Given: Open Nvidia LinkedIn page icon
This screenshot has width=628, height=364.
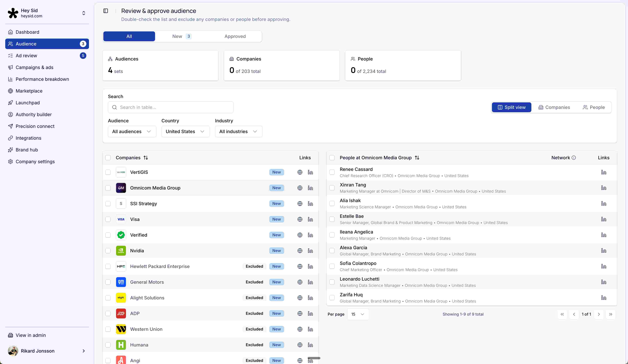Looking at the screenshot, I should (310, 251).
